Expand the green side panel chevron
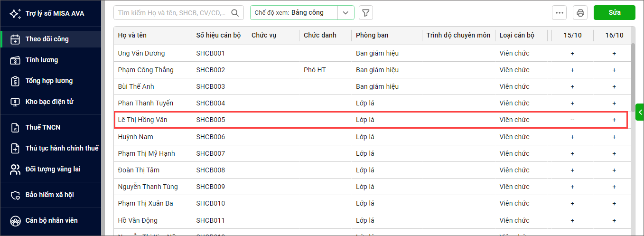 click(640, 113)
